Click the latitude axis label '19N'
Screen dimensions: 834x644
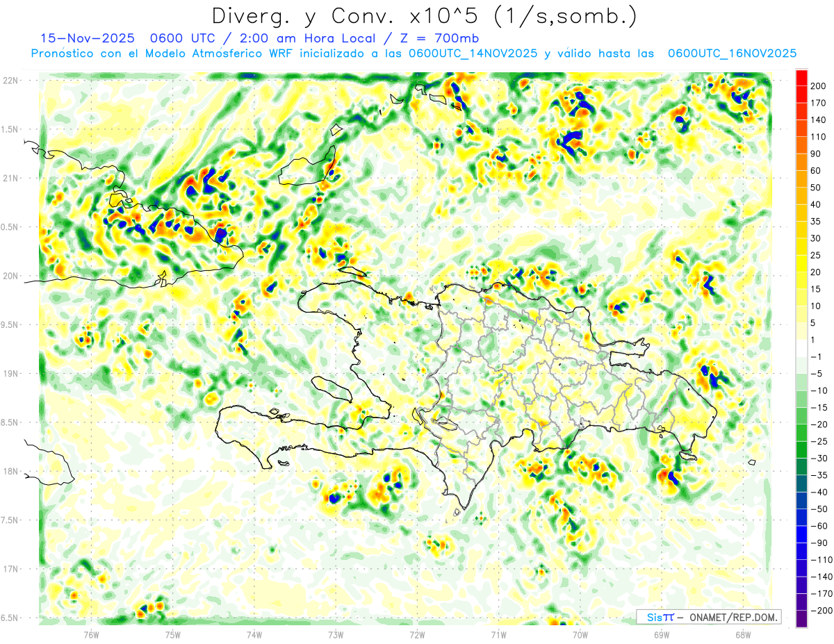click(10, 374)
